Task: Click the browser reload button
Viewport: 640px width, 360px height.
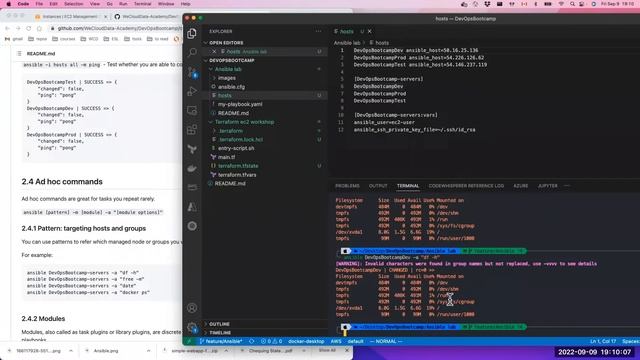Action: (x=29, y=28)
